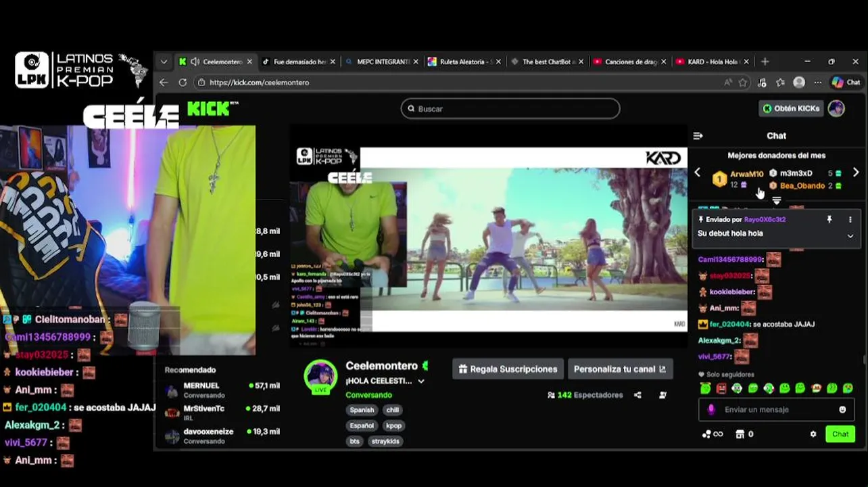Open the pinned message options menu
868x487 pixels.
point(850,220)
